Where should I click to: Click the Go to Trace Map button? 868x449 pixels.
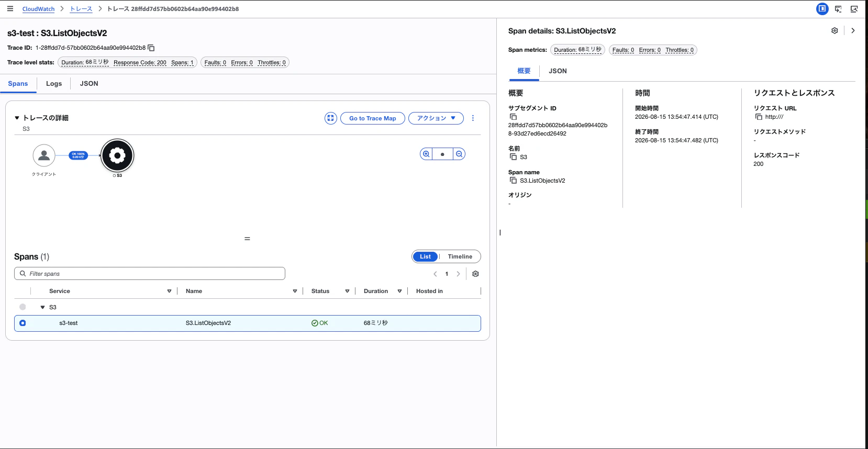point(373,118)
